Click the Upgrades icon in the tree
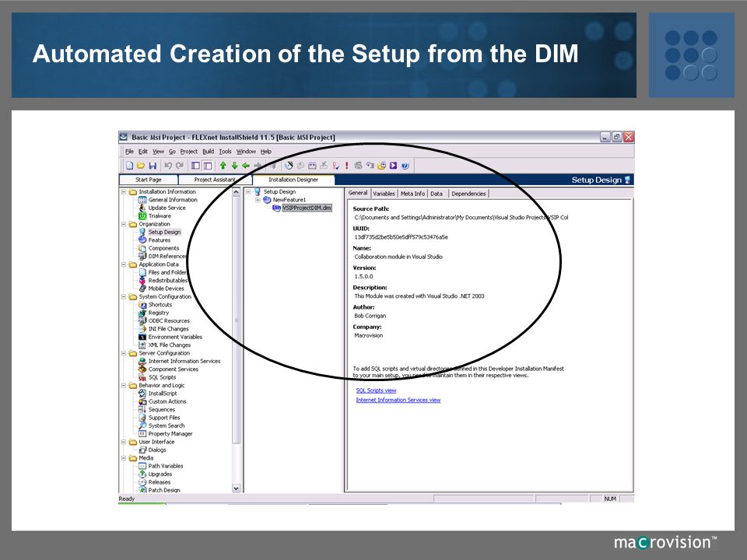The width and height of the screenshot is (747, 560). click(x=142, y=474)
